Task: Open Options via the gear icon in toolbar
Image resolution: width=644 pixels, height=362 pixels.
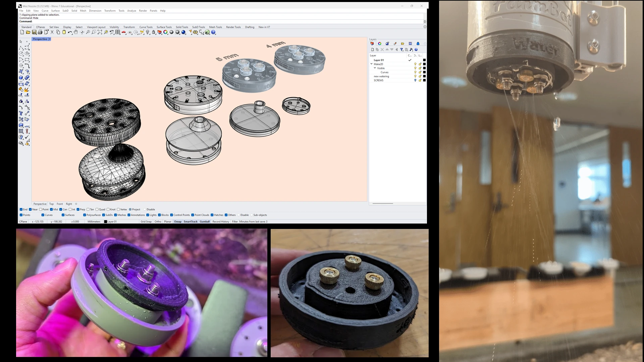Action: tap(195, 32)
